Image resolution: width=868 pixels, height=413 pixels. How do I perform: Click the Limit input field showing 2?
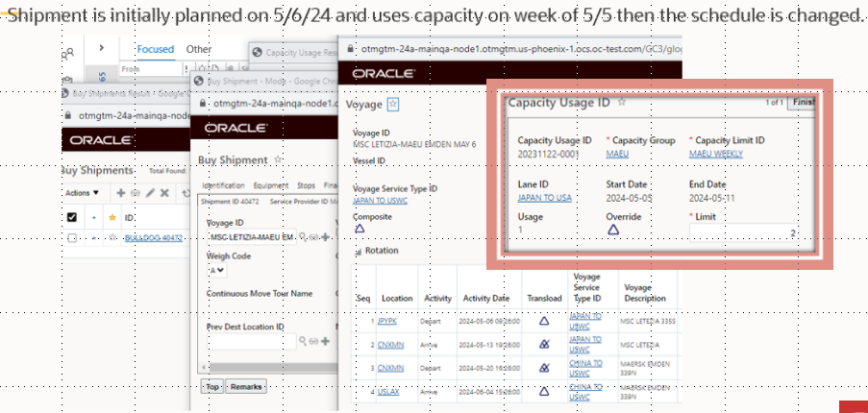click(x=743, y=232)
